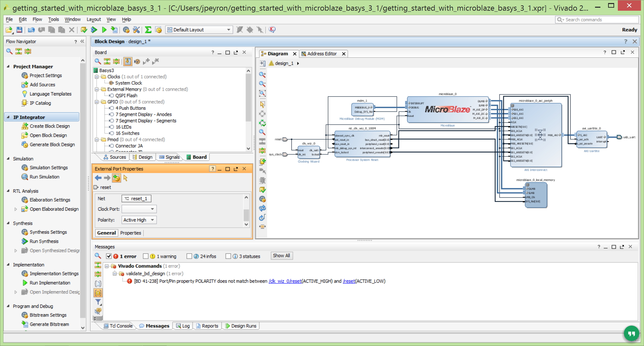Click the Sigma report toolbar icon
The image size is (644, 346).
coord(148,30)
